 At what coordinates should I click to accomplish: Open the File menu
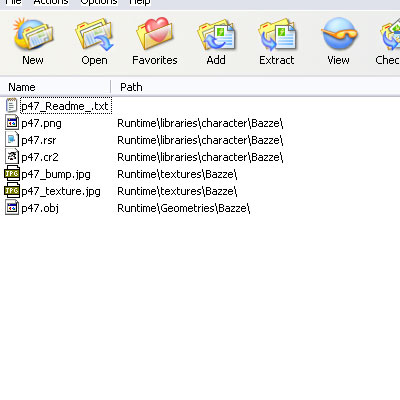pos(13,2)
